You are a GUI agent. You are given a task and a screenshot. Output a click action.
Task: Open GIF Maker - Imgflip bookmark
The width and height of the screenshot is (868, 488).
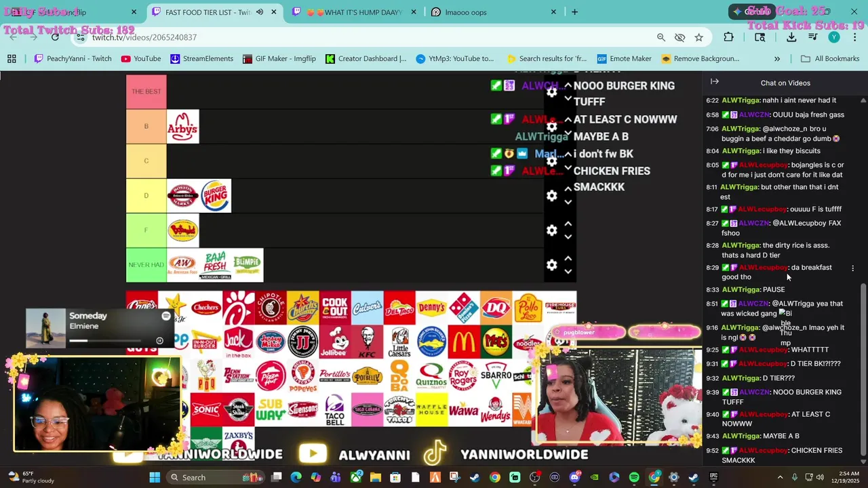tap(279, 59)
